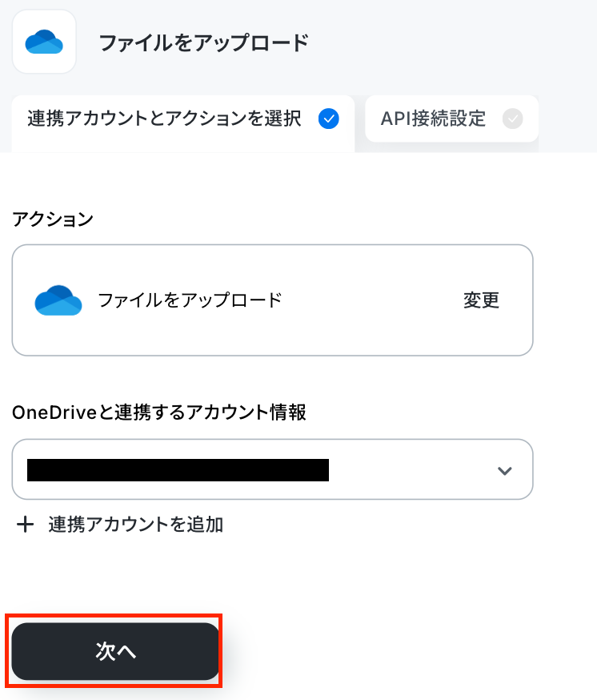Select the ファイルをアップロード action card
Screen dimensions: 597x700
click(x=273, y=300)
